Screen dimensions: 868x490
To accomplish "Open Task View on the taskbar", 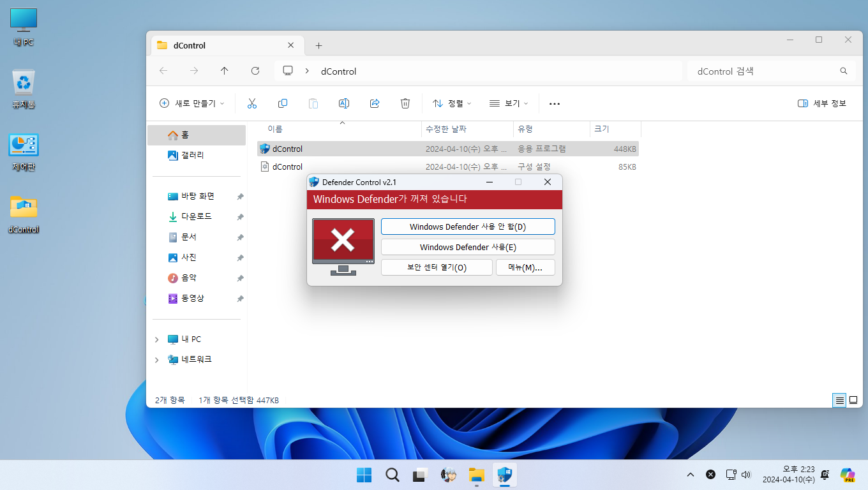I will (x=420, y=475).
